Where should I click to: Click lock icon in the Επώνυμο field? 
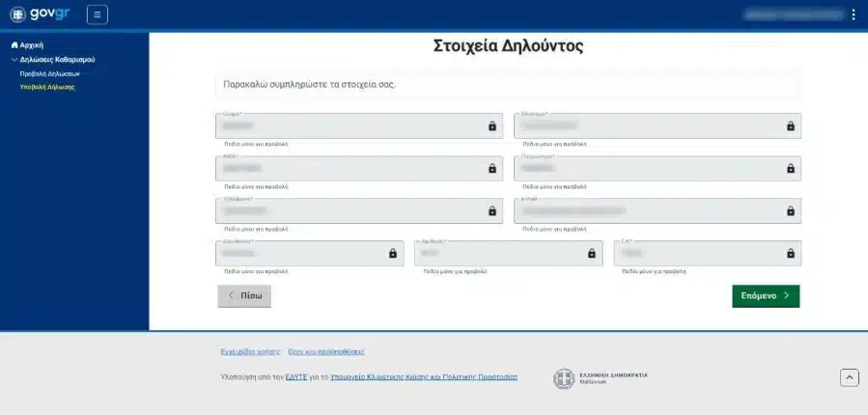790,126
